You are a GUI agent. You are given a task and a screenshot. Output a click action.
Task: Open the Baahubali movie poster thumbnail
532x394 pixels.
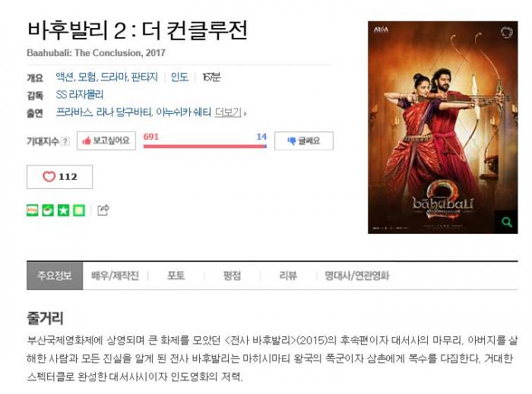tap(443, 128)
